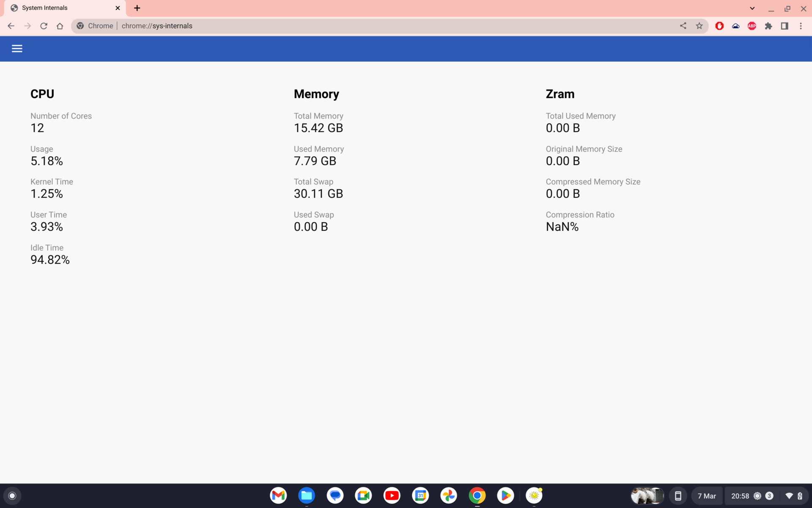This screenshot has width=812, height=508.
Task: Open Gmail from the shelf
Action: [278, 495]
